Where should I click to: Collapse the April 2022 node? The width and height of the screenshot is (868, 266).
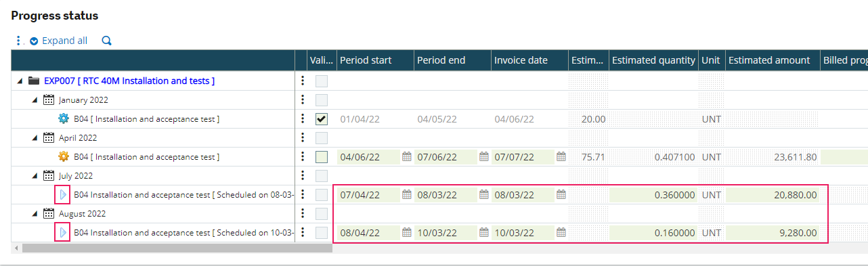coord(35,137)
